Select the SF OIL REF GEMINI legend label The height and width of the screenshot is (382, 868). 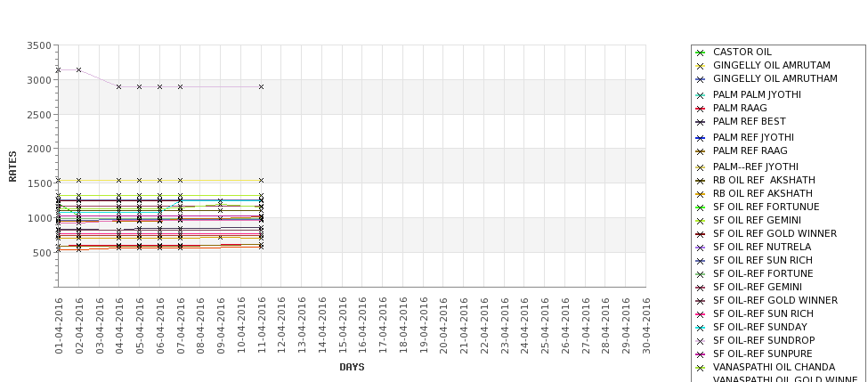pyautogui.click(x=757, y=220)
